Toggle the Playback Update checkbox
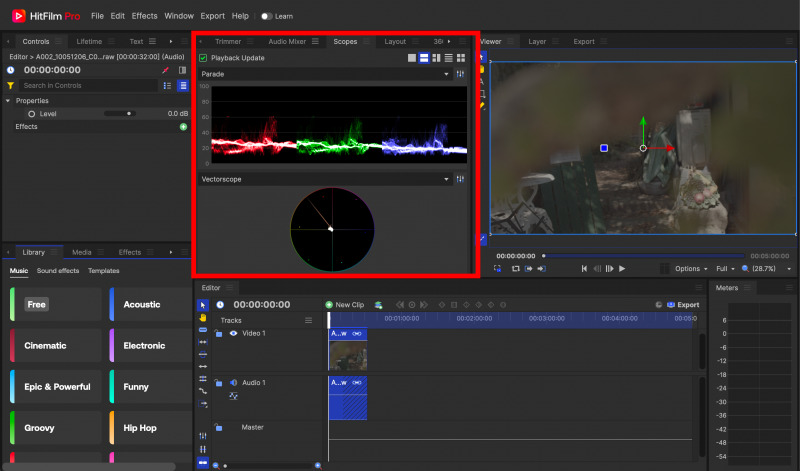Viewport: 800px width, 471px height. [203, 58]
